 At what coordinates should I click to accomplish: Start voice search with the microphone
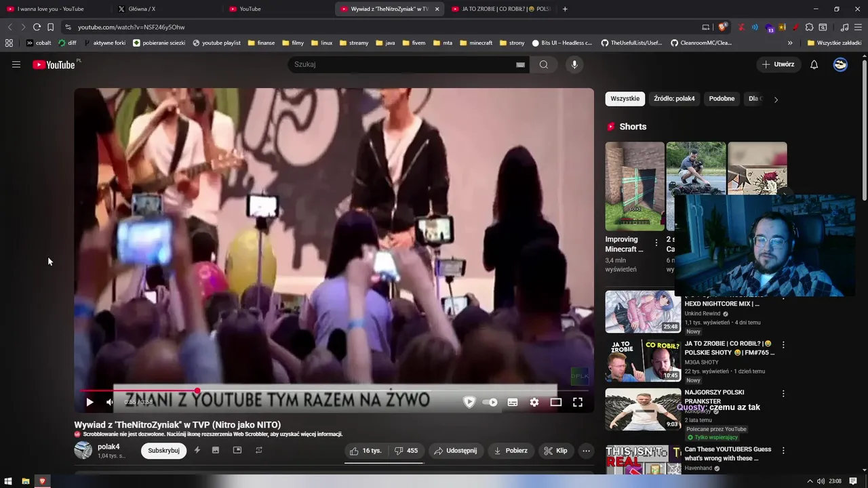[574, 64]
